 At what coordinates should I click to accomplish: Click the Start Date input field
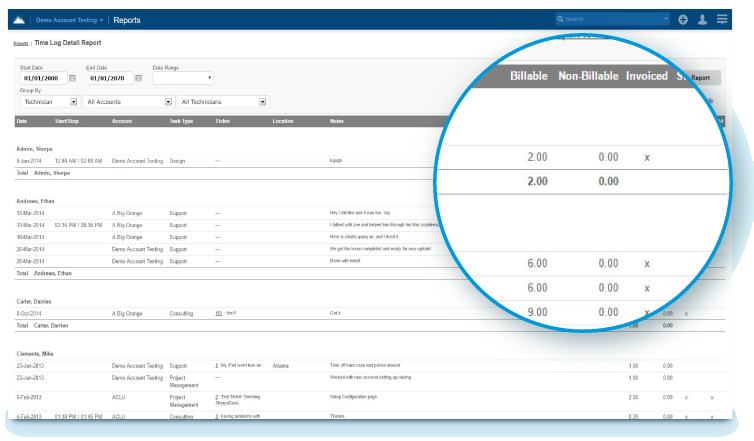click(x=42, y=78)
